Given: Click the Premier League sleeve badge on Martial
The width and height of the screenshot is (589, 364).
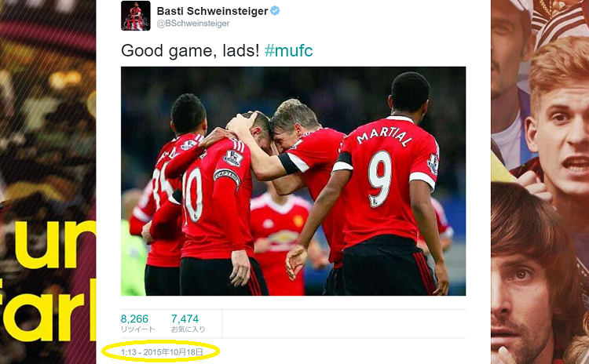Looking at the screenshot, I should pyautogui.click(x=433, y=163).
